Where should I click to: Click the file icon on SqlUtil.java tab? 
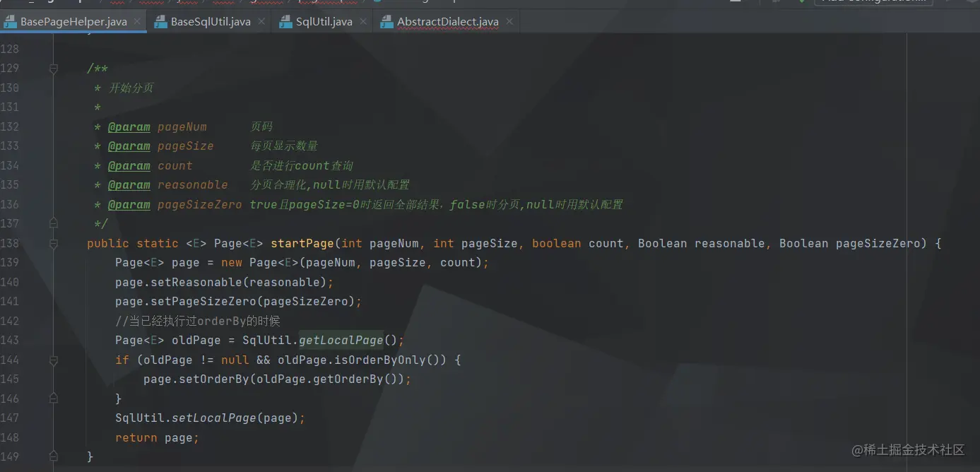(285, 22)
